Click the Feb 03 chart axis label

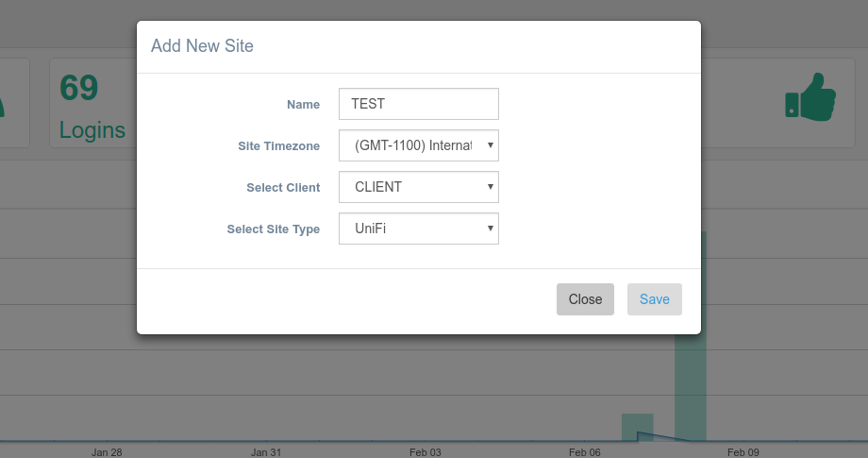(426, 452)
